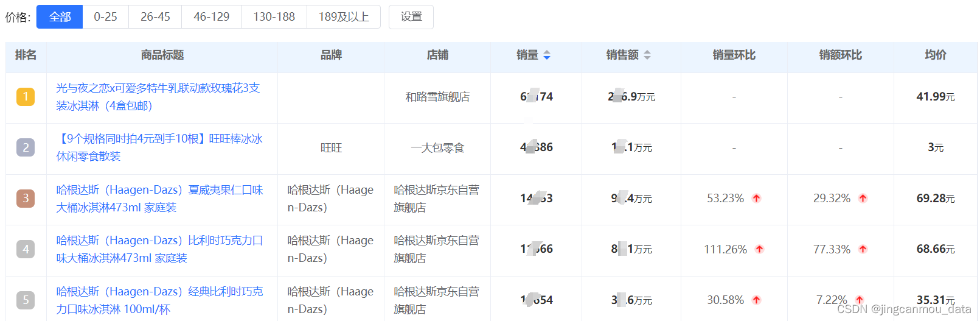
Task: Open the 旺旺棒冰冰 product link
Action: [x=159, y=147]
